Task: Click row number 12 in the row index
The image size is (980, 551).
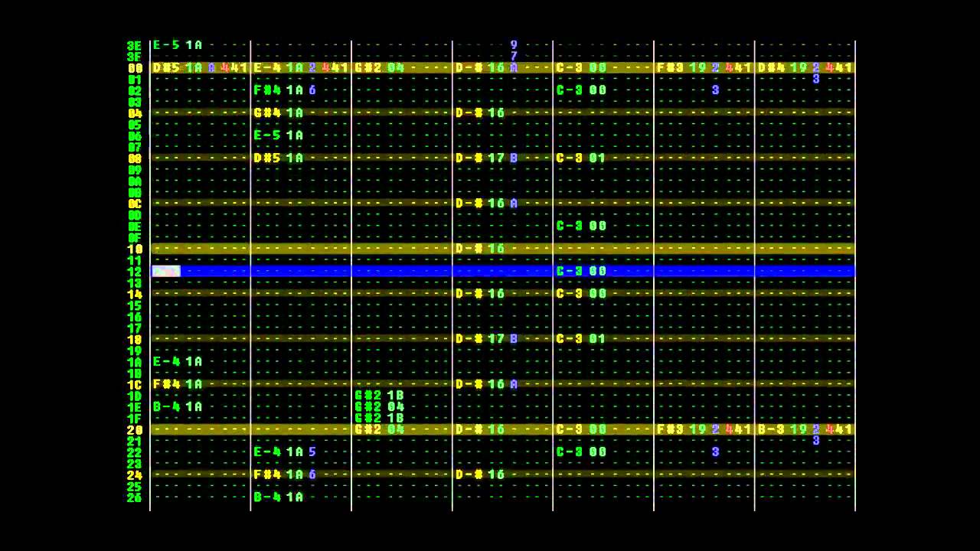Action: tap(135, 271)
